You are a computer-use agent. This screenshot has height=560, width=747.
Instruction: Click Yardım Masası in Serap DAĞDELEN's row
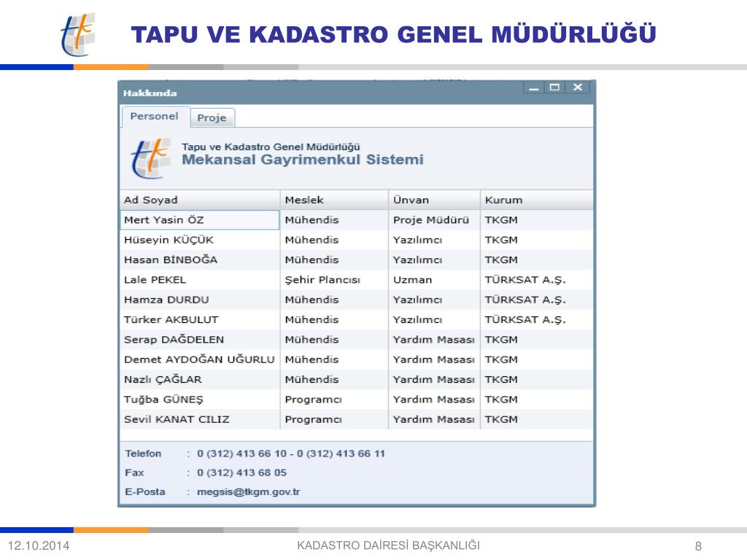435,340
